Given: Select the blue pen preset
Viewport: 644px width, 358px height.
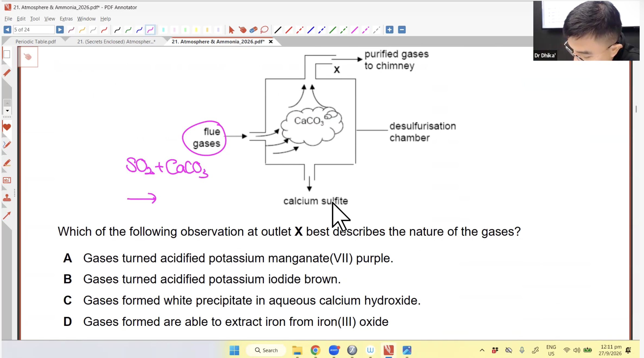Looking at the screenshot, I should pyautogui.click(x=139, y=30).
